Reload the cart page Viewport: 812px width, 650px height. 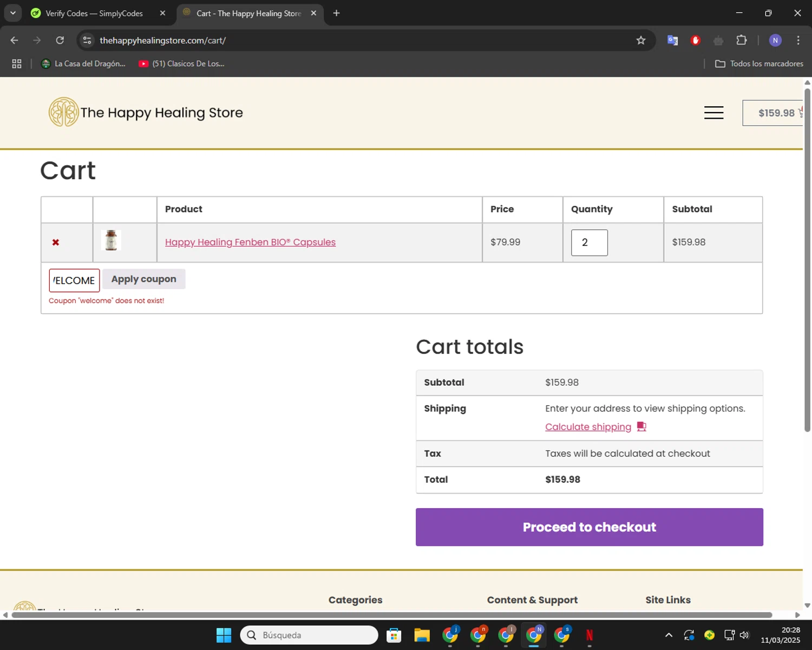[60, 40]
